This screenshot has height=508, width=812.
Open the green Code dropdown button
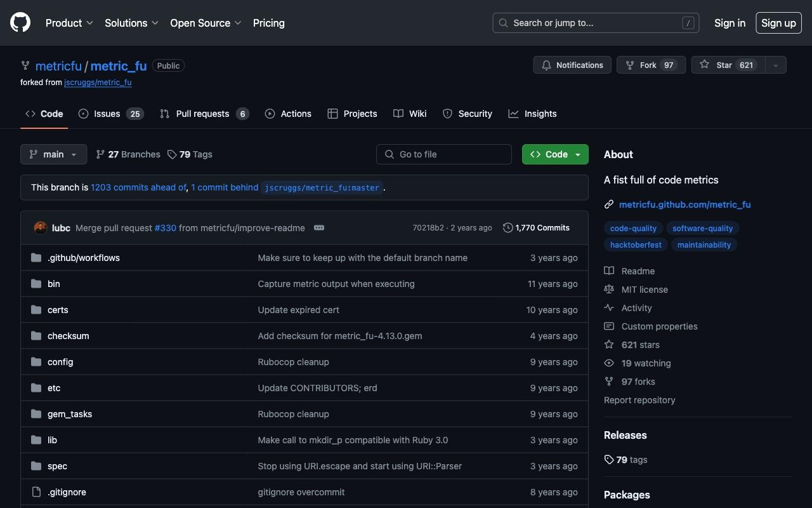(x=555, y=154)
